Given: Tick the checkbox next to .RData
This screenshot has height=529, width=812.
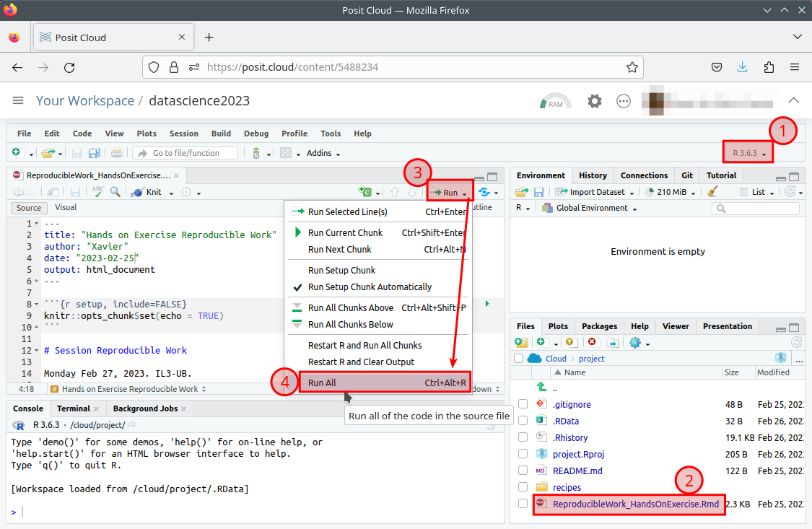Looking at the screenshot, I should pyautogui.click(x=523, y=420).
